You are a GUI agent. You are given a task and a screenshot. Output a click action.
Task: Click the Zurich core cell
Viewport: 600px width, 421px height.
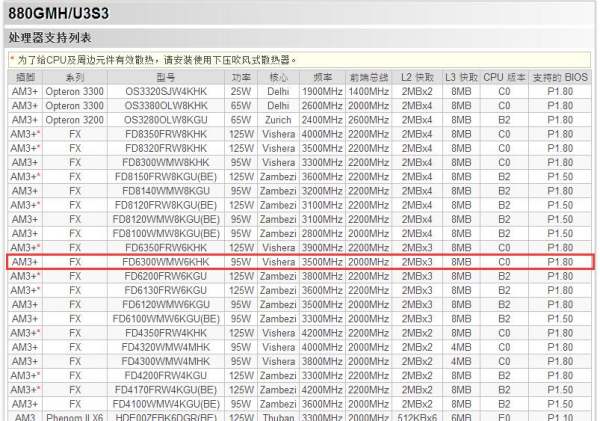pos(278,120)
